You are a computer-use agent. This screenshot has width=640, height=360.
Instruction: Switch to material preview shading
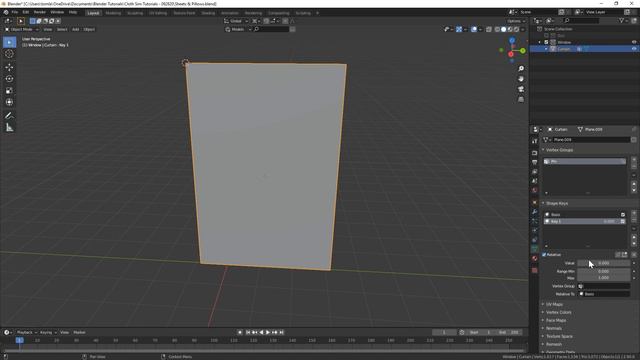[x=510, y=29]
